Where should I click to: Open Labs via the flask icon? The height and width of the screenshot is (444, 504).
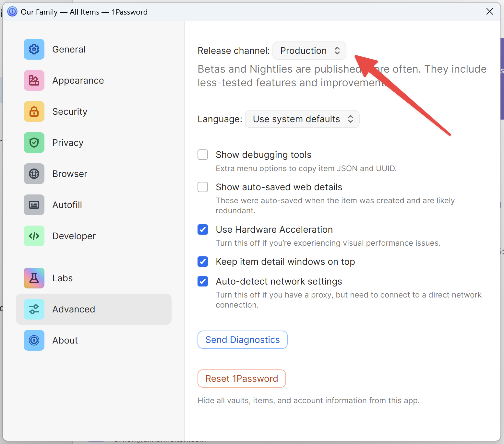pyautogui.click(x=34, y=278)
